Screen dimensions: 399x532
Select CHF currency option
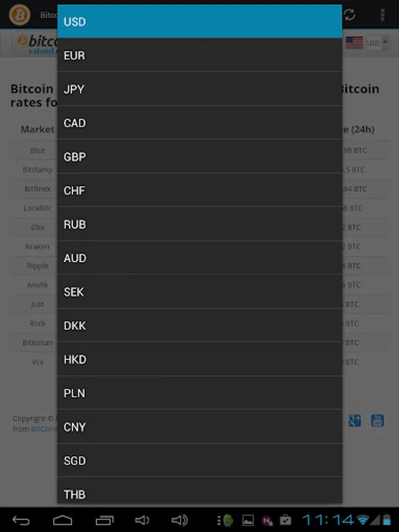(x=199, y=190)
